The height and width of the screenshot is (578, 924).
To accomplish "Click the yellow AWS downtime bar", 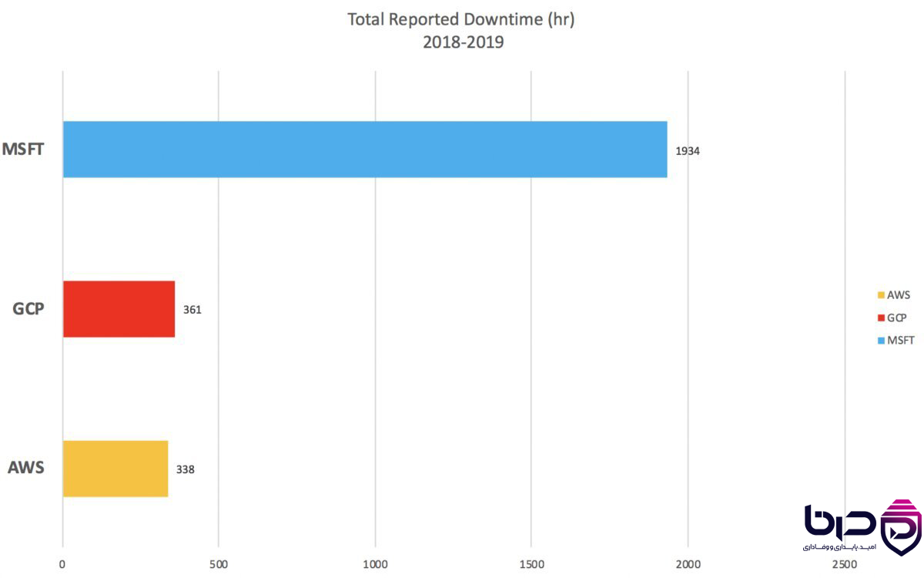I will point(115,469).
